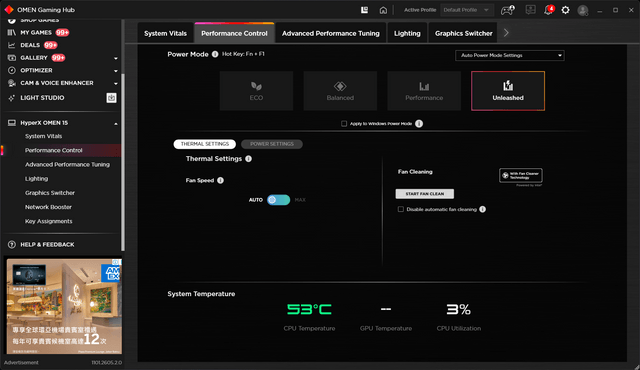Enable Apply to Windows Power Mode checkbox
Screen dimensions: 640x370
click(344, 124)
